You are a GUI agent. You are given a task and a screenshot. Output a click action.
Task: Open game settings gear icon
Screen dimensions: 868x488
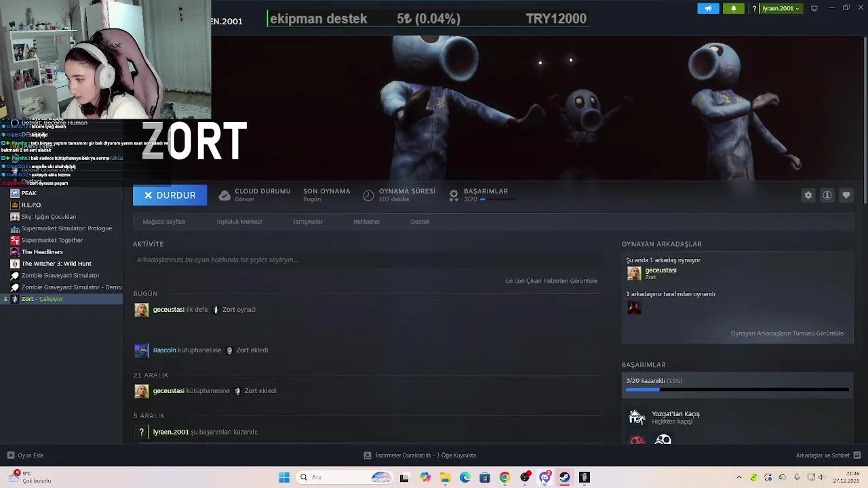(x=808, y=195)
